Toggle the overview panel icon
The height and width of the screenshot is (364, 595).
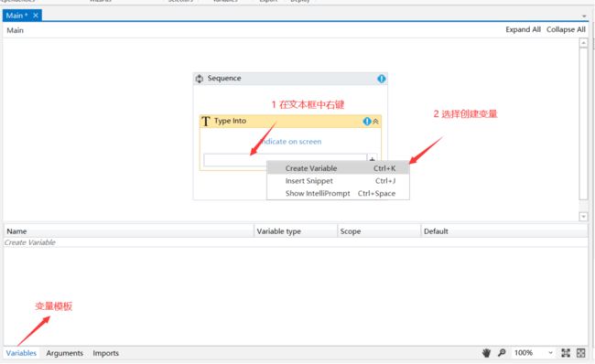(581, 353)
